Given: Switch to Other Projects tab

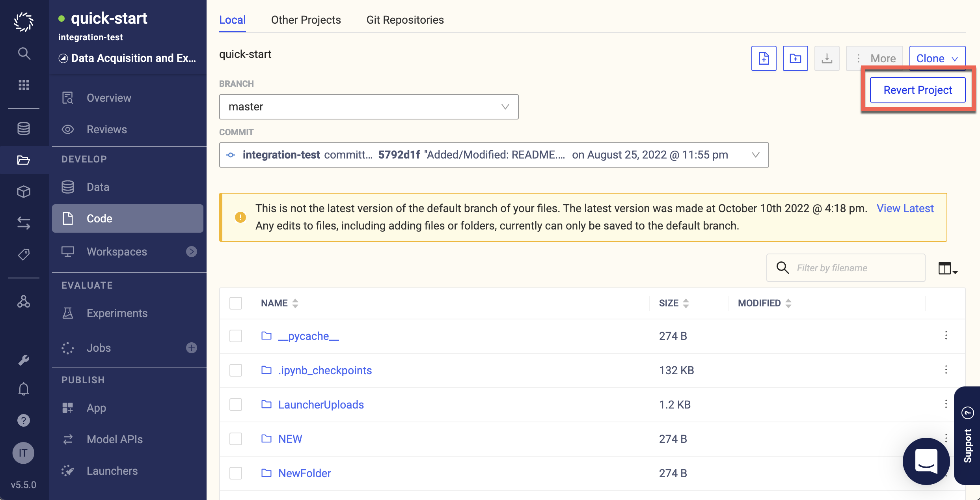Looking at the screenshot, I should pos(306,20).
